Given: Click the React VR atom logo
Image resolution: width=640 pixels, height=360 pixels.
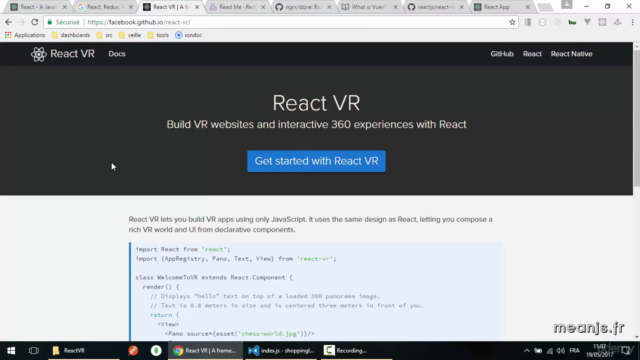Looking at the screenshot, I should [39, 54].
